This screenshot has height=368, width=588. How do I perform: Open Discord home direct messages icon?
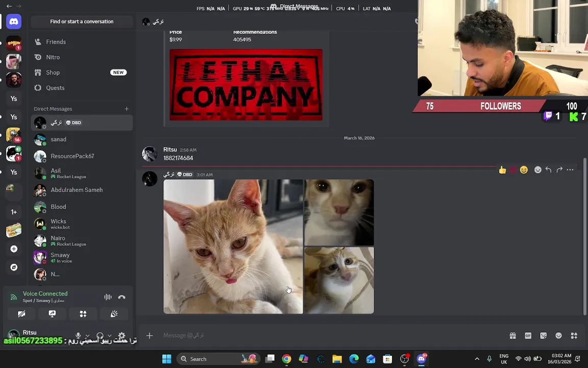[14, 22]
